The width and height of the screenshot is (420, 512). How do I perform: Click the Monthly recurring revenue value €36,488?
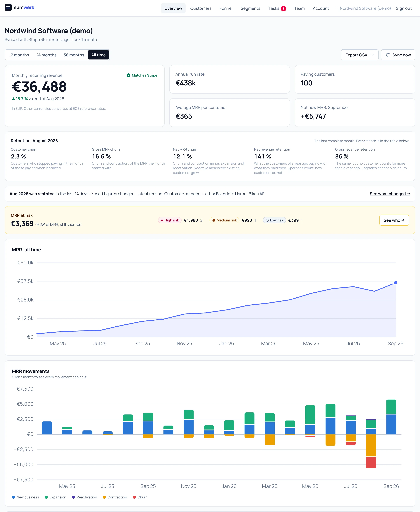tap(39, 87)
